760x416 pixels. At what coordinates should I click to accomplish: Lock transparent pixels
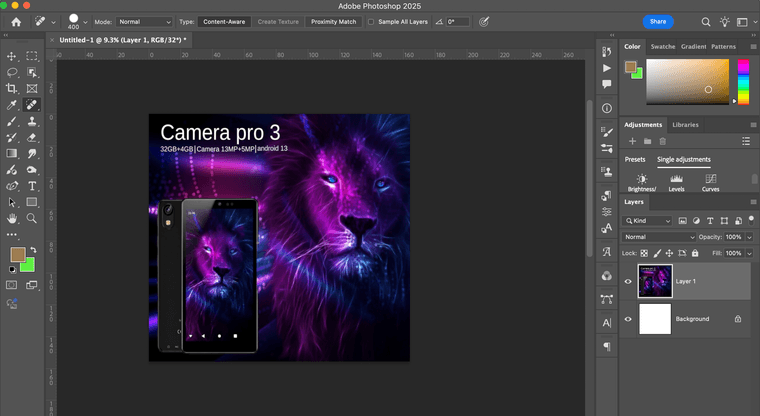click(644, 253)
